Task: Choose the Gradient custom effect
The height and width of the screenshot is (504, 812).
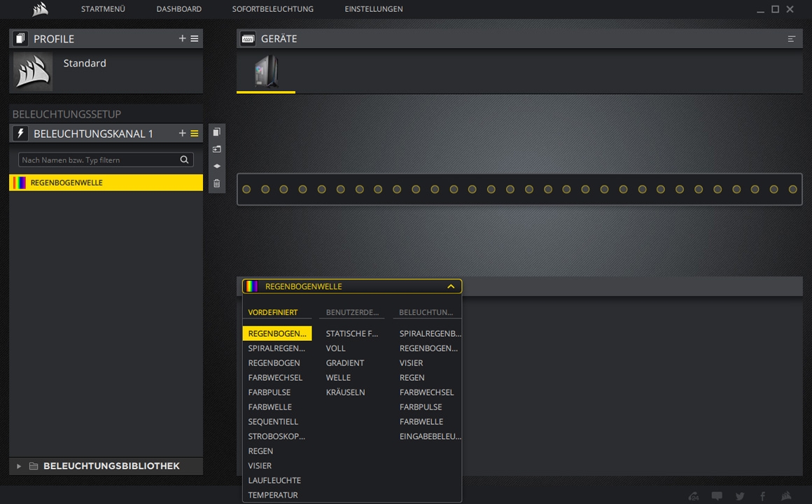Action: click(345, 363)
